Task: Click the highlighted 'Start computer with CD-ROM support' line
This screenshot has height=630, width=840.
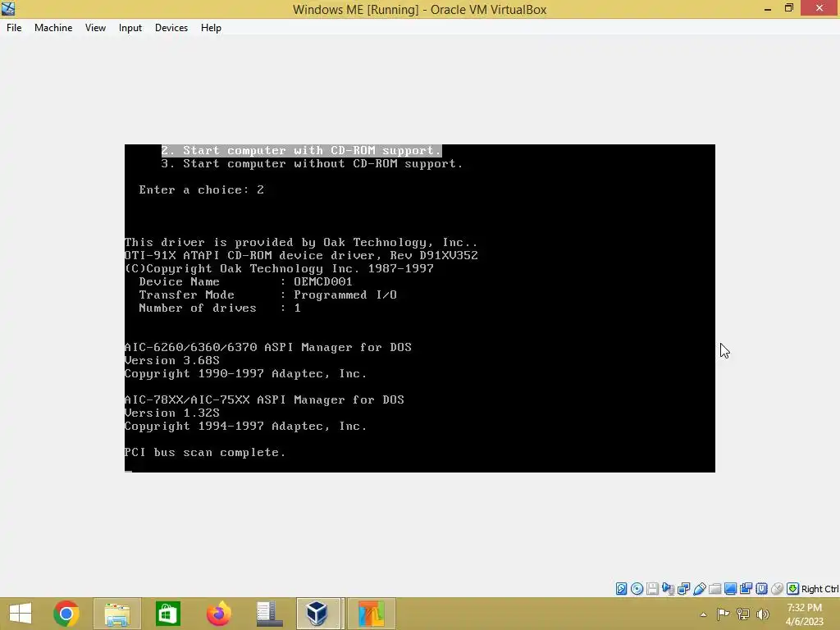Action: pos(301,151)
